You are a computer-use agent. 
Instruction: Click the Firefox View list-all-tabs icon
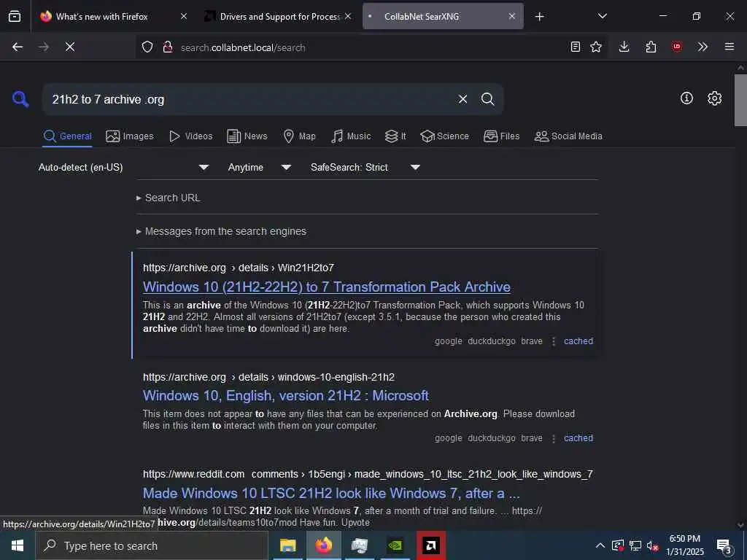pos(15,16)
